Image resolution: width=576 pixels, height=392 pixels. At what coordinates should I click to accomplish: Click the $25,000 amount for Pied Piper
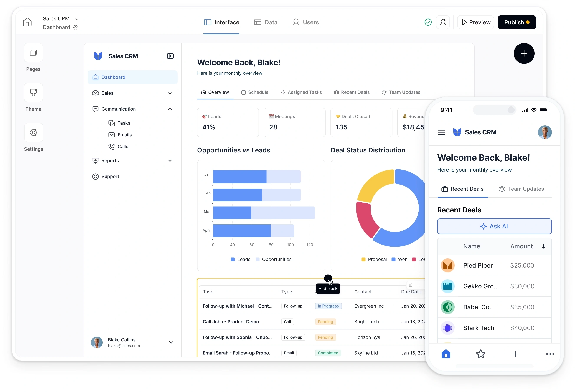point(522,266)
